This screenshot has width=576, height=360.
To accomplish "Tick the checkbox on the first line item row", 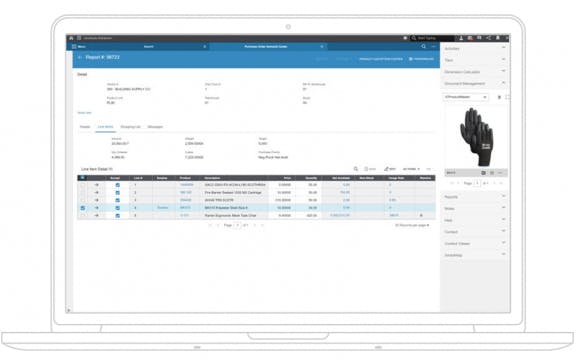I will 83,185.
